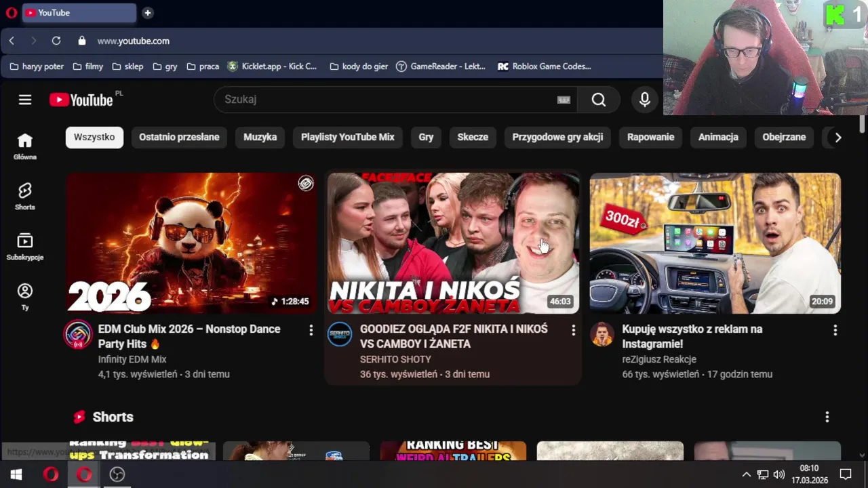Click the address bar showing www.youtube.com
The width and height of the screenshot is (868, 488).
pyautogui.click(x=134, y=41)
